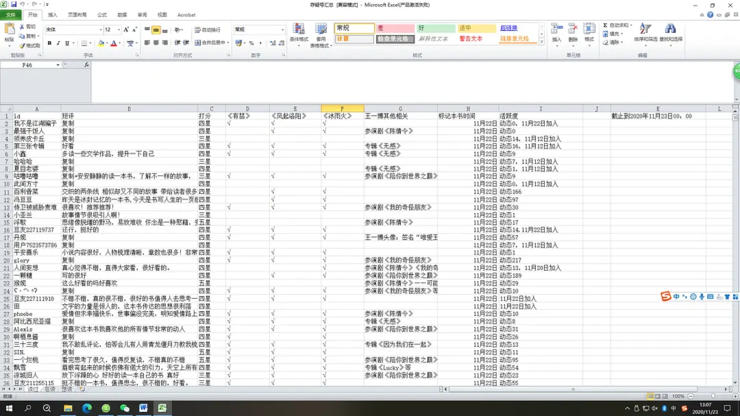Toggle align text right
740x416 pixels.
pyautogui.click(x=165, y=43)
